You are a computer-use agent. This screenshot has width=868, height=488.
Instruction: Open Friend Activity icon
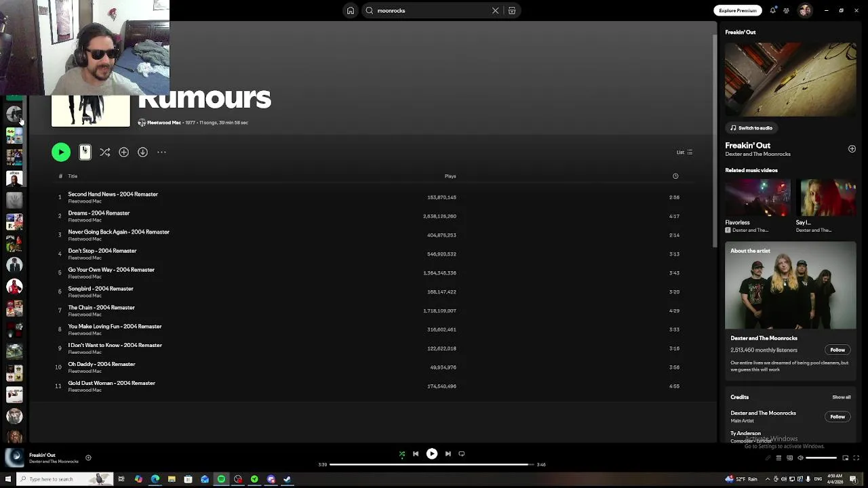click(x=787, y=11)
